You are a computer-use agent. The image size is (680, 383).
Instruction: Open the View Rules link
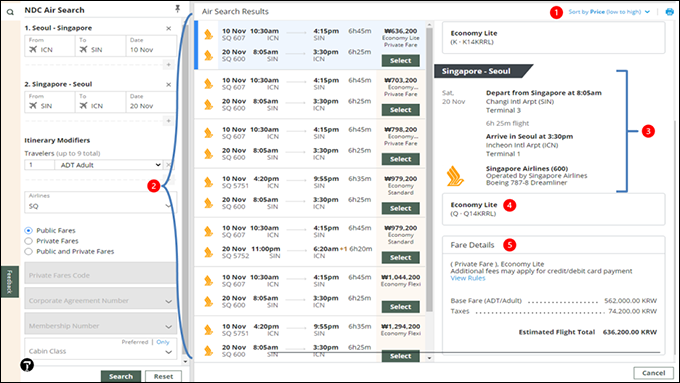point(468,278)
